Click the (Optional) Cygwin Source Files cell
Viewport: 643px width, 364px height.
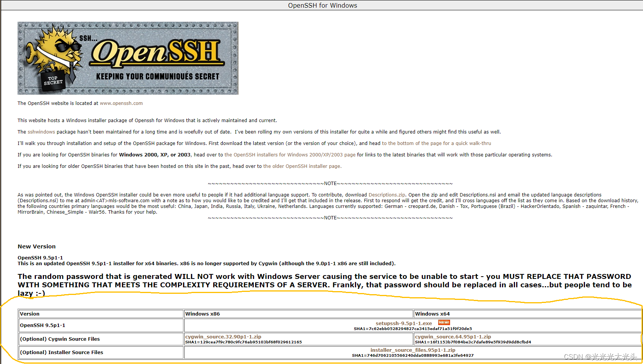tap(60, 339)
